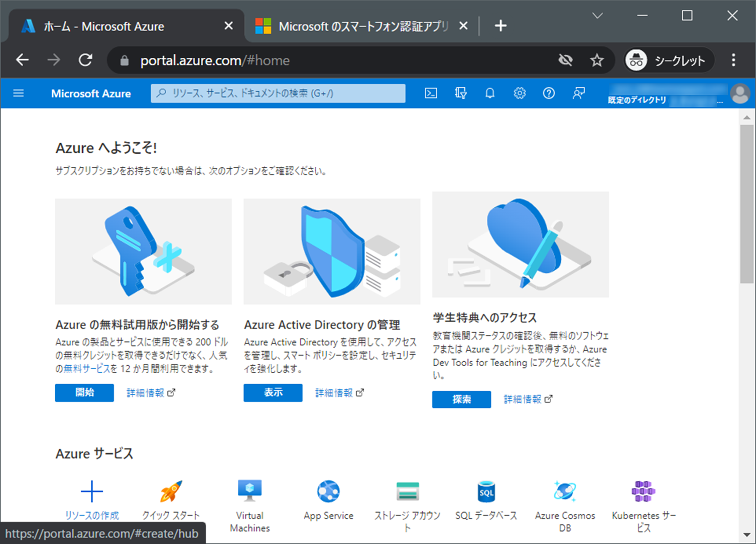
Task: Click the browser back arrow
Action: pyautogui.click(x=23, y=60)
